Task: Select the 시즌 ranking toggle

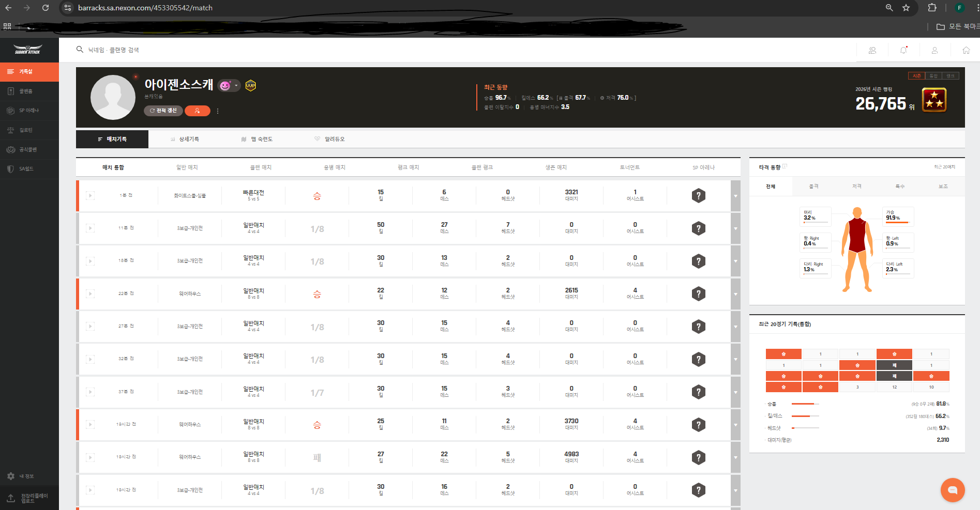Action: 916,76
